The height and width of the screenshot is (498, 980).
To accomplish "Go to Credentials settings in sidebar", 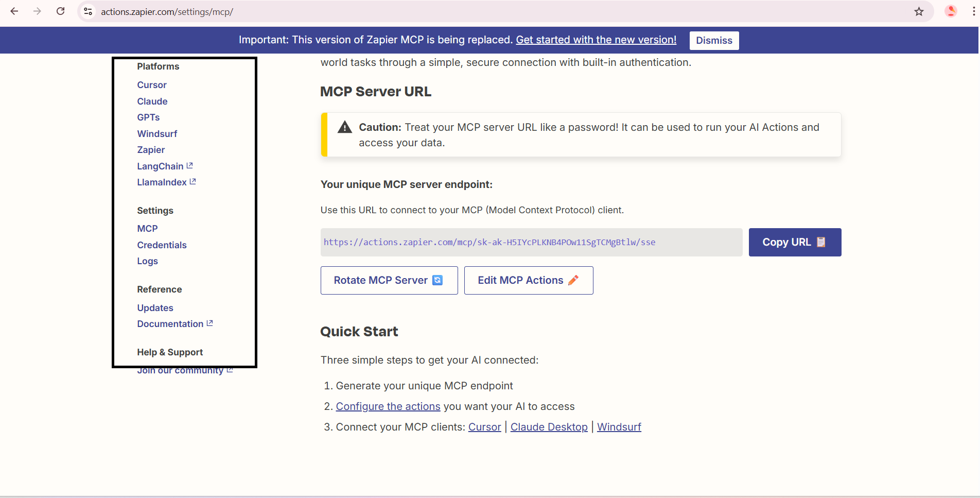I will [x=162, y=245].
